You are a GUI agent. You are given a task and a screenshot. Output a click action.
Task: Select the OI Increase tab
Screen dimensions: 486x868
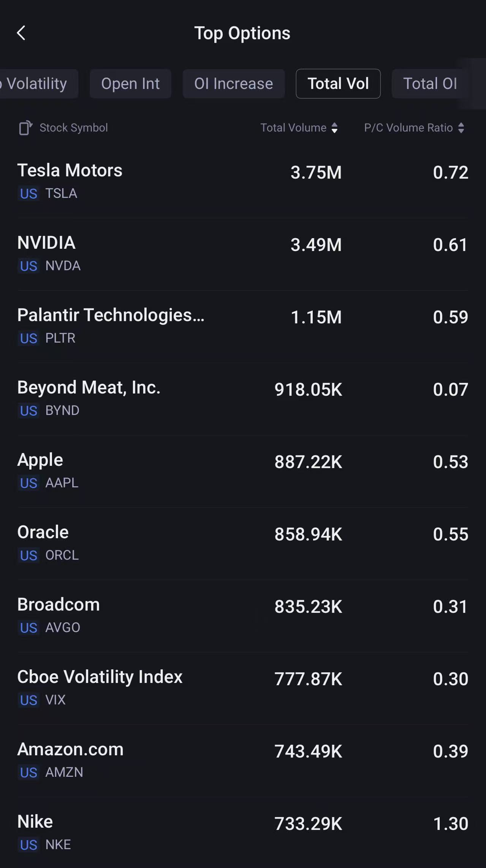(233, 84)
